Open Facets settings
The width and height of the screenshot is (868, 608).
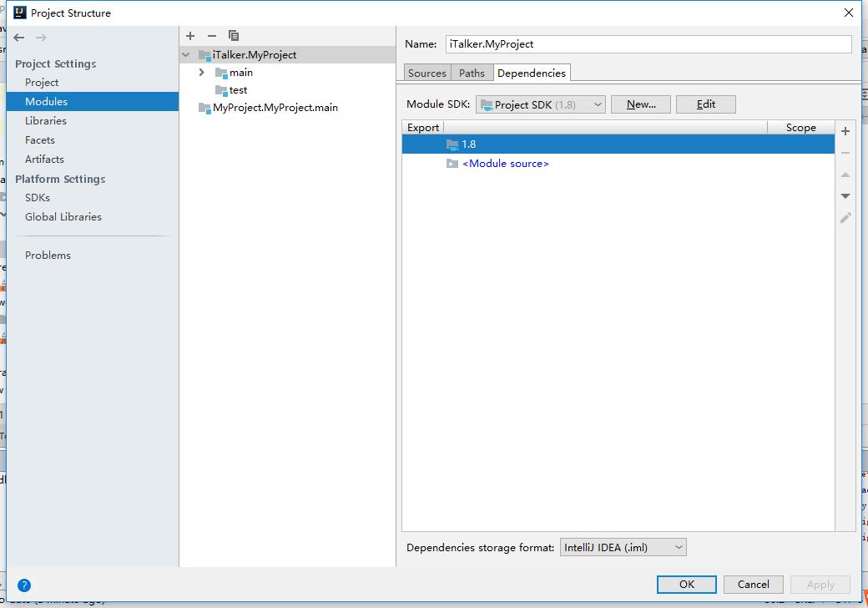(x=40, y=140)
